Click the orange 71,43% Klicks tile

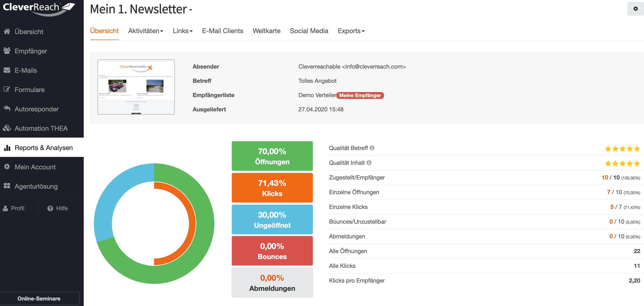pos(272,188)
